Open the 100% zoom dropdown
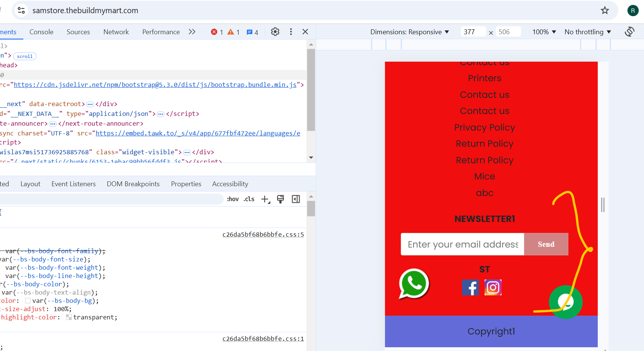644x351 pixels. tap(544, 32)
